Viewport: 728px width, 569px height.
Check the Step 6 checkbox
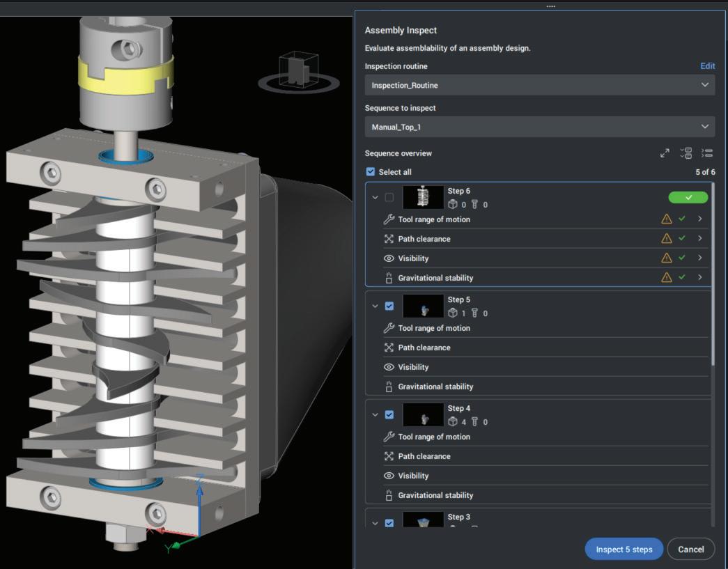tap(389, 197)
